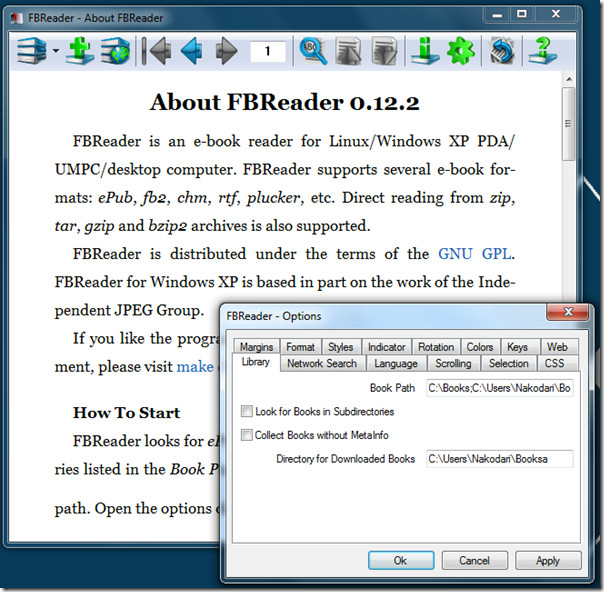Click the rotate text icon
Screen dimensions: 604x592
pos(502,50)
